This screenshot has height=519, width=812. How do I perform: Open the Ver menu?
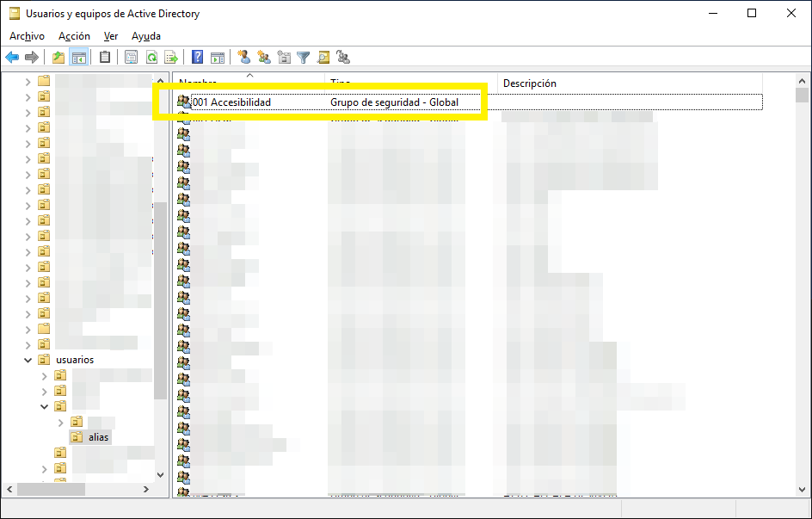click(x=111, y=36)
